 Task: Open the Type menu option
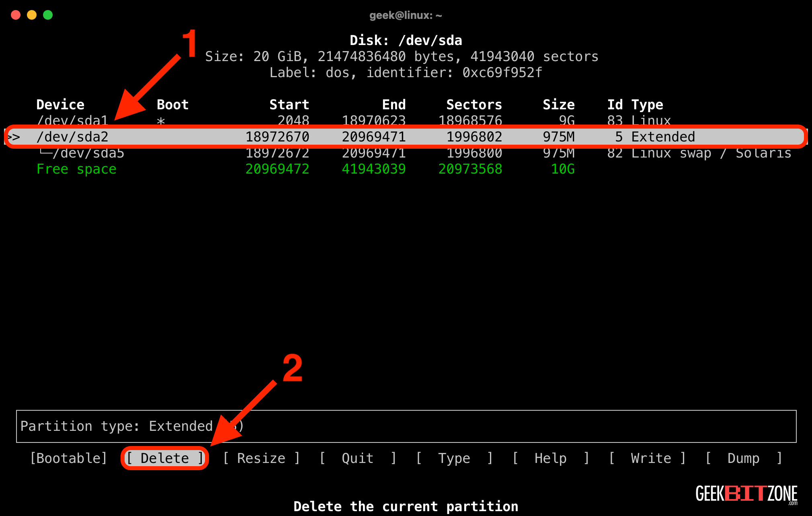pos(453,458)
